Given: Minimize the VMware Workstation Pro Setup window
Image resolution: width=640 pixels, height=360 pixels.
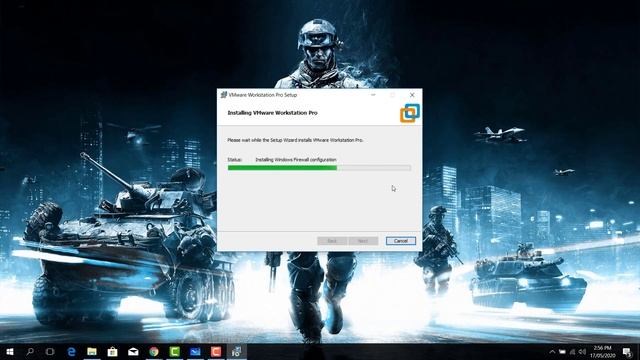Looking at the screenshot, I should click(x=373, y=95).
